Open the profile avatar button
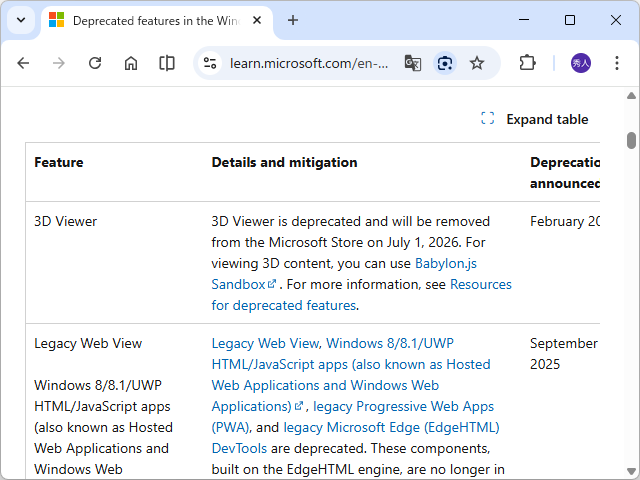The width and height of the screenshot is (640, 480). click(581, 63)
